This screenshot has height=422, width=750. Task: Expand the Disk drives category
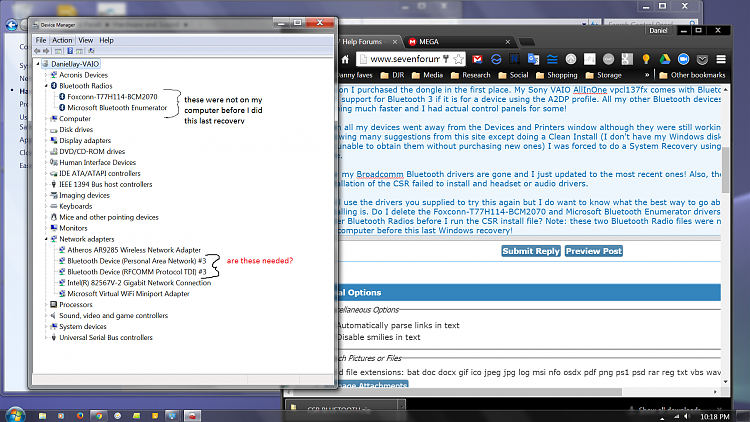point(46,130)
